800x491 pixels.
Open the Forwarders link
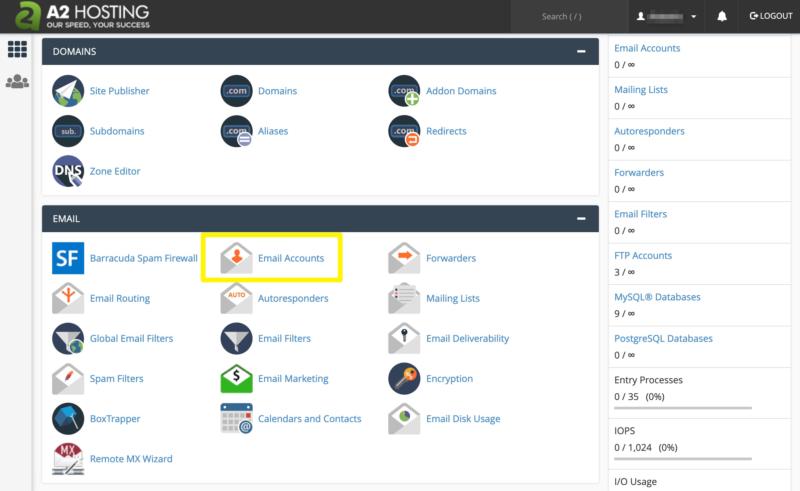click(450, 258)
